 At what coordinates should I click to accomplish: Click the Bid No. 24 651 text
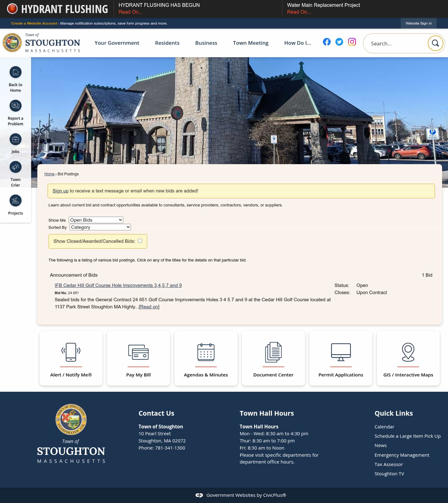point(67,293)
